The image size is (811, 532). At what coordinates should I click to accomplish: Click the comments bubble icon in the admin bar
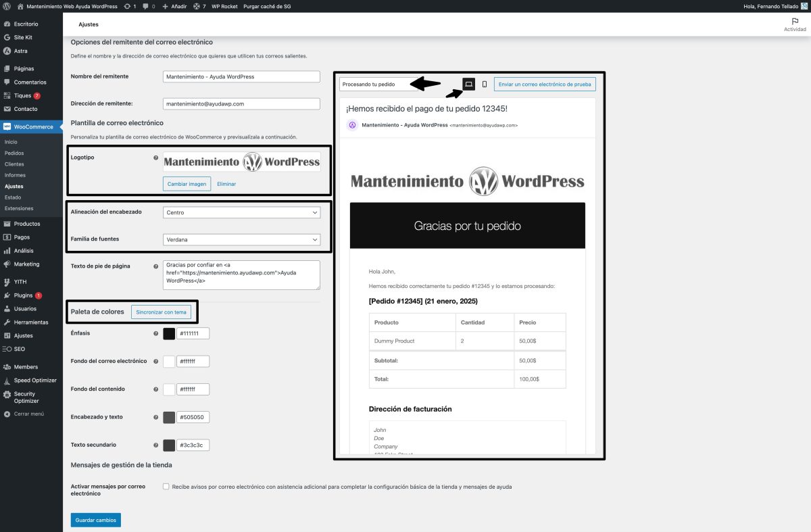146,6
